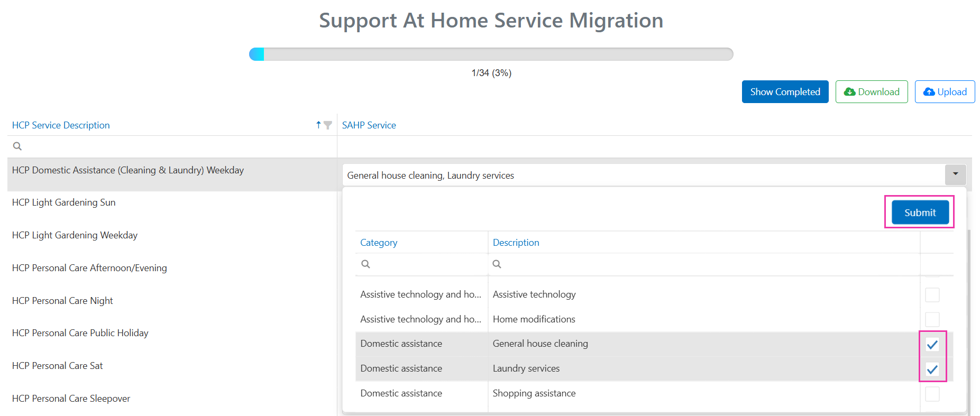The width and height of the screenshot is (980, 416).
Task: Click the Description filter input field
Action: [x=704, y=264]
